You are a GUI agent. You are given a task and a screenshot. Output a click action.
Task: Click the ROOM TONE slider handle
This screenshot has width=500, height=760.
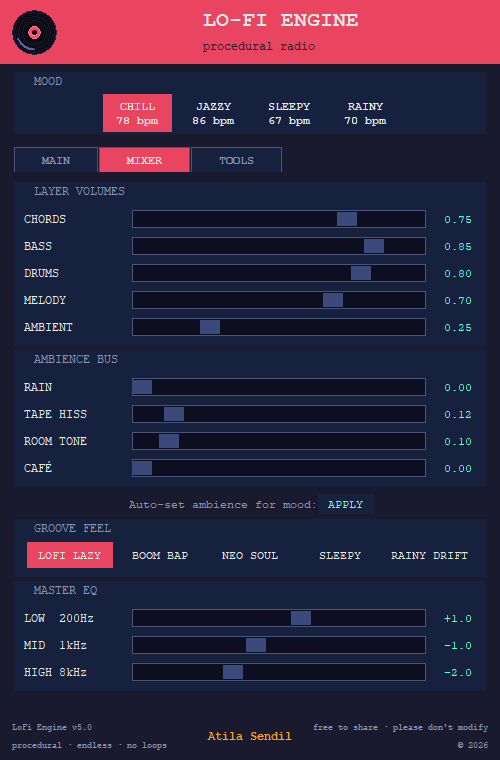click(x=169, y=441)
